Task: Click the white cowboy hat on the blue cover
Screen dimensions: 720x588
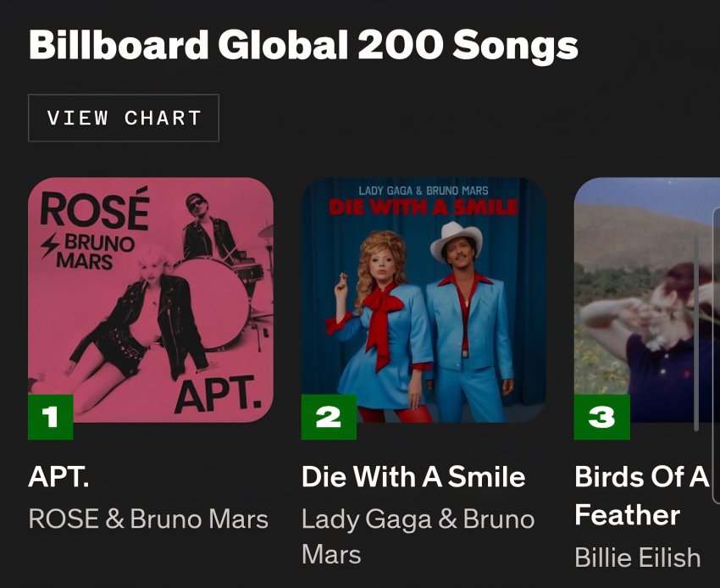Action: tap(456, 237)
